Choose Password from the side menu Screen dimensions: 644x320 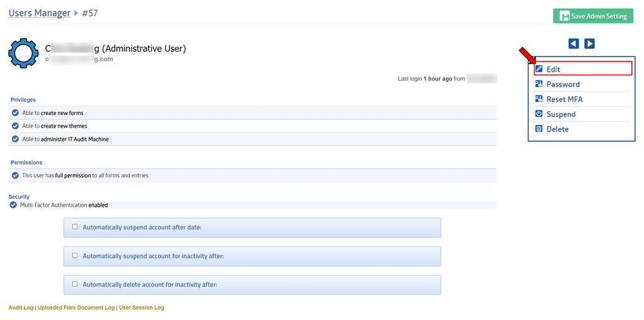click(x=563, y=84)
